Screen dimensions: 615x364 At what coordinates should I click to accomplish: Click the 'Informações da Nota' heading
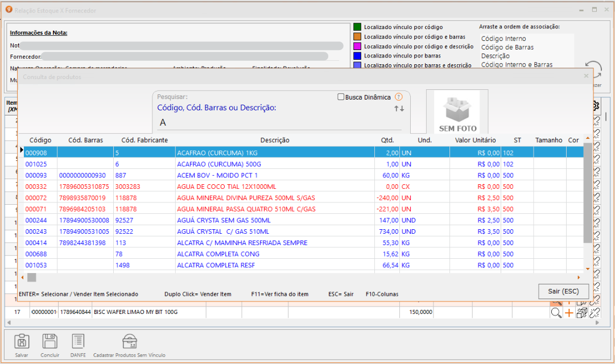coord(39,32)
